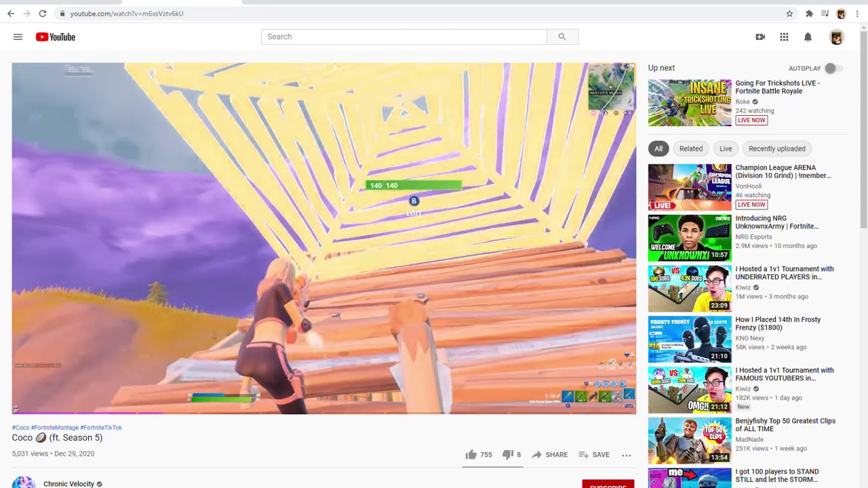
Task: Bookmark this page with star icon
Action: 789,14
